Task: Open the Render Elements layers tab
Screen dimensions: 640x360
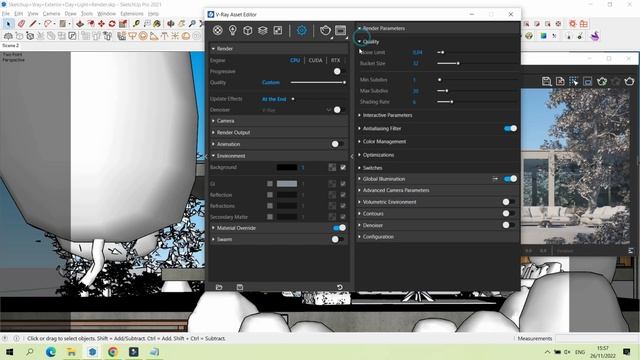Action: point(262,30)
